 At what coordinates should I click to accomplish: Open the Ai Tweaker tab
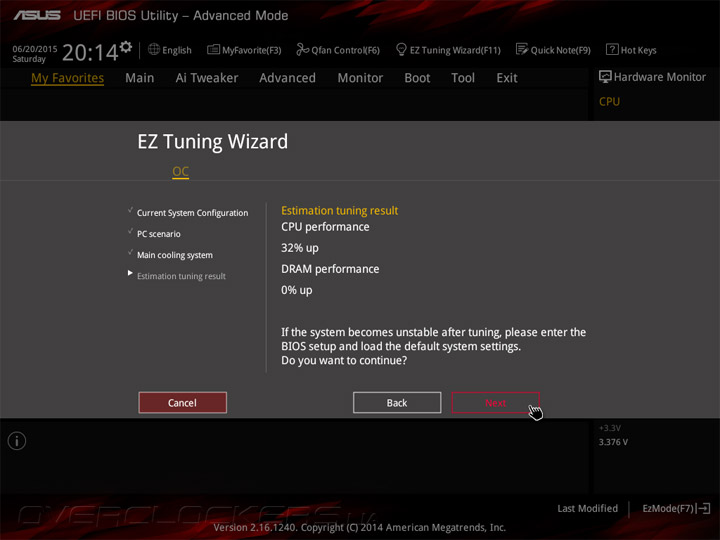207,78
